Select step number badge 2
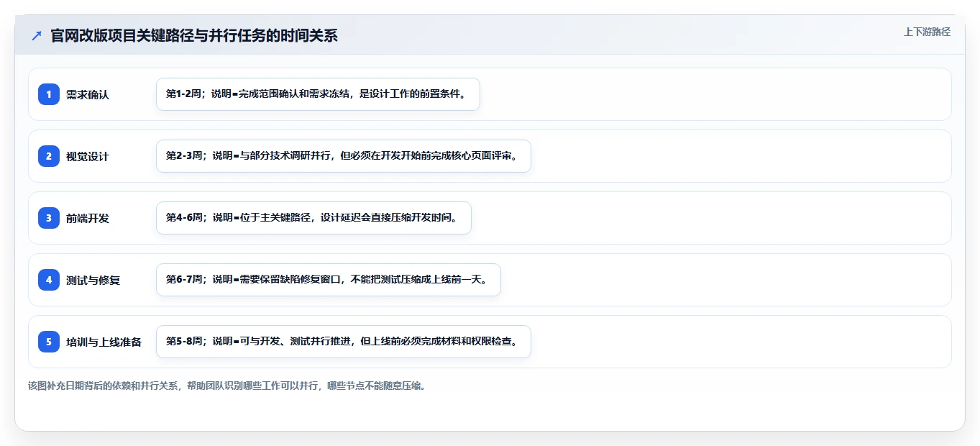The image size is (980, 446). (x=49, y=156)
